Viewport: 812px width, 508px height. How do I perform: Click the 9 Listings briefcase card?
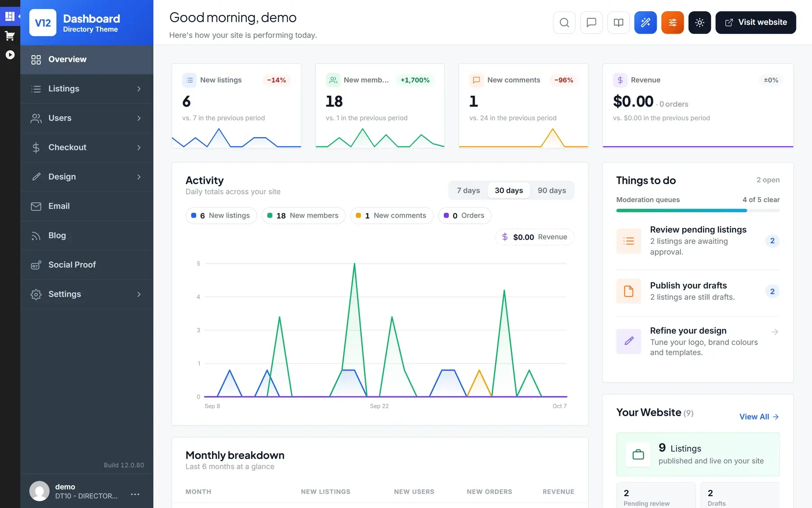(x=698, y=454)
